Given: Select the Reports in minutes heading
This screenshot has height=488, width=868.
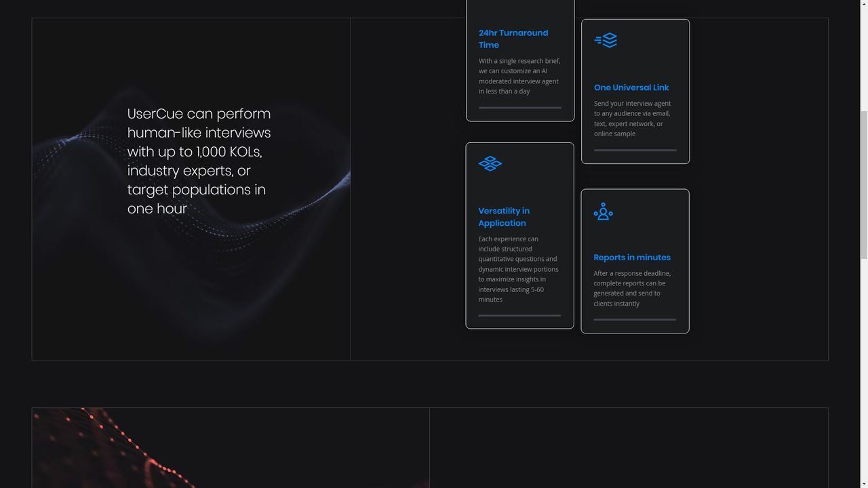Looking at the screenshot, I should click(x=632, y=258).
